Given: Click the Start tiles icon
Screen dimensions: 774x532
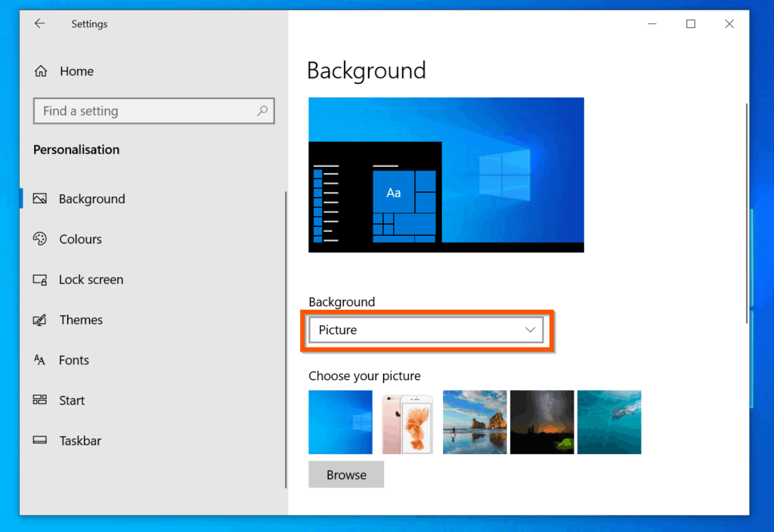Looking at the screenshot, I should (40, 400).
